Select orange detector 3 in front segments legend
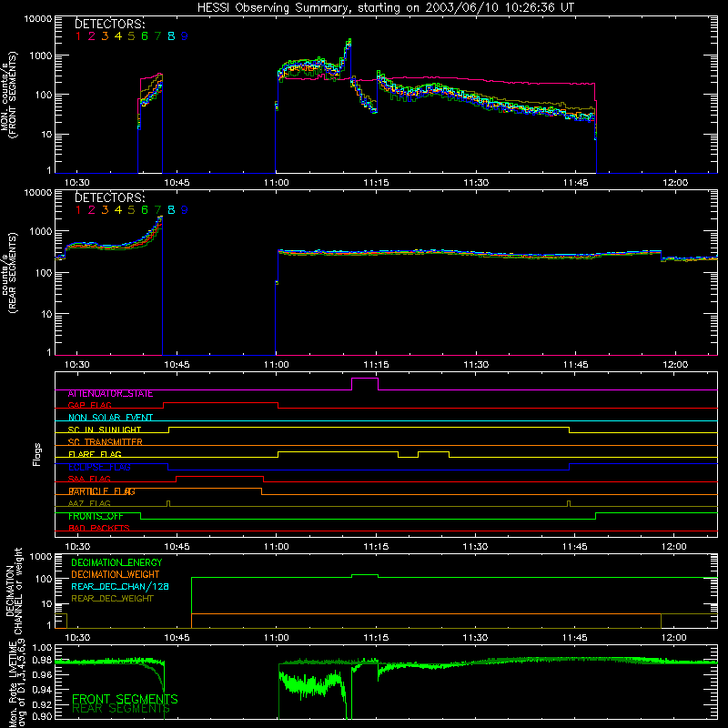Screen dimensions: 728x728 tap(105, 36)
